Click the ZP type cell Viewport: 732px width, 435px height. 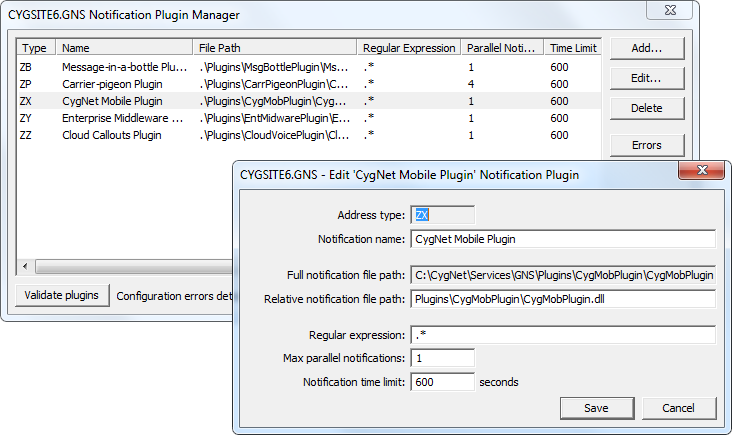(x=26, y=84)
